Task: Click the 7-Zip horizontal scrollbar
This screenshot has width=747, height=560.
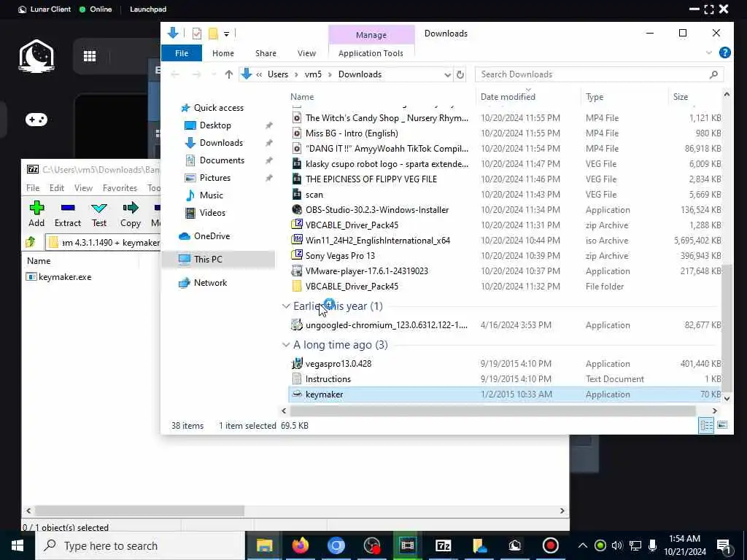Action: 139,510
